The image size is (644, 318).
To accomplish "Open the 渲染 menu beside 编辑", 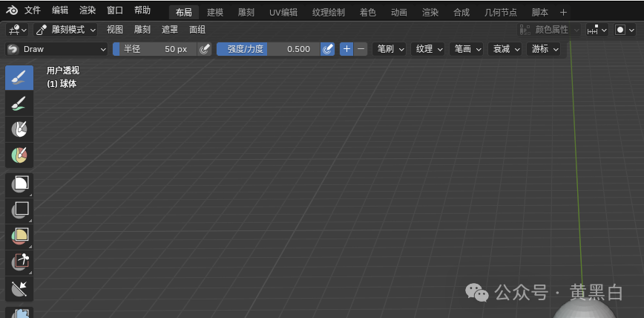I will 88,10.
